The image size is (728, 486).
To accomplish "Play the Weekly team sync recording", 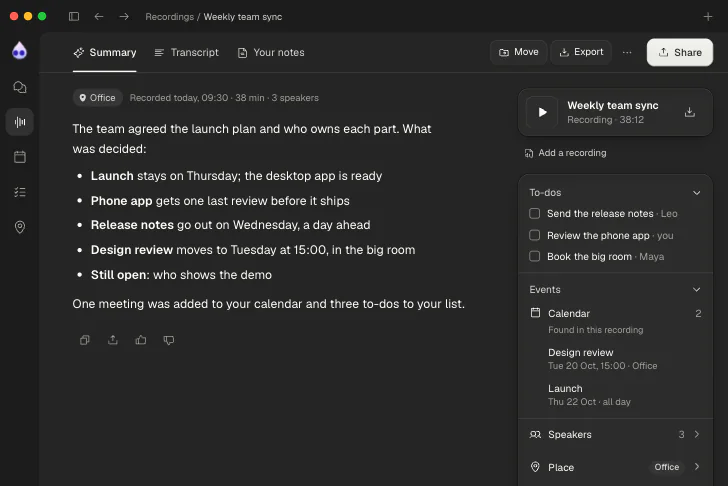I will pyautogui.click(x=542, y=112).
